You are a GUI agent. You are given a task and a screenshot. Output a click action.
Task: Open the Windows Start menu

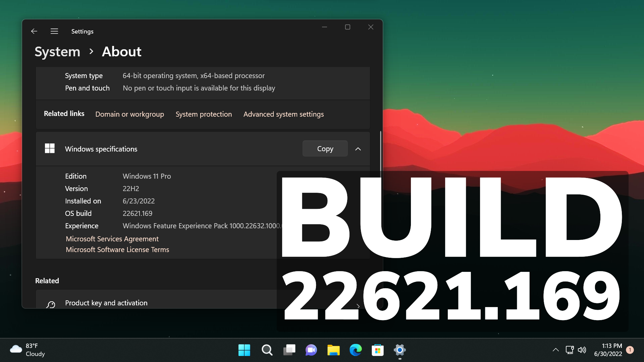pyautogui.click(x=244, y=350)
